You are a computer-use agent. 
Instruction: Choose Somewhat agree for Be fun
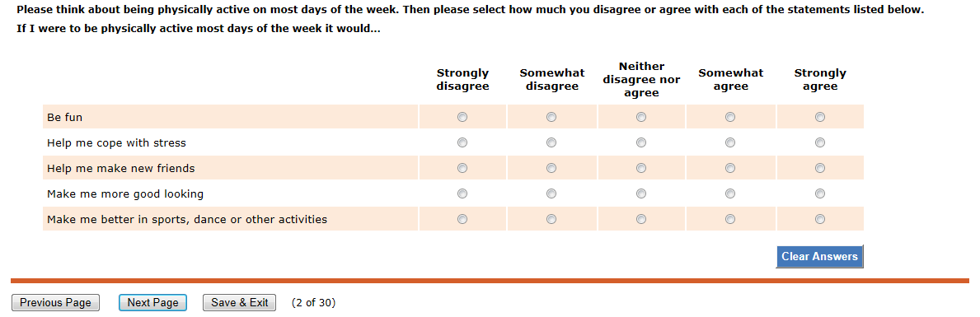pos(730,117)
